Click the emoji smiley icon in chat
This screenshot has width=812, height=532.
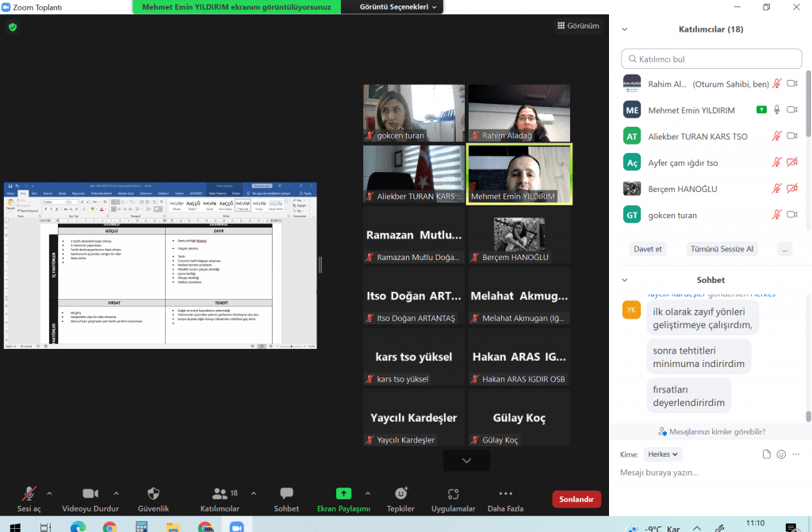(781, 454)
